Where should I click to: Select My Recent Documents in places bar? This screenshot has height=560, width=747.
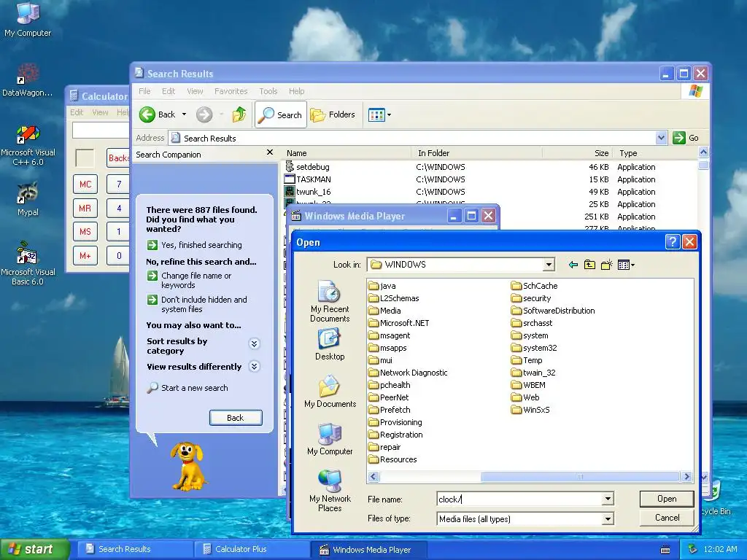[x=330, y=301]
